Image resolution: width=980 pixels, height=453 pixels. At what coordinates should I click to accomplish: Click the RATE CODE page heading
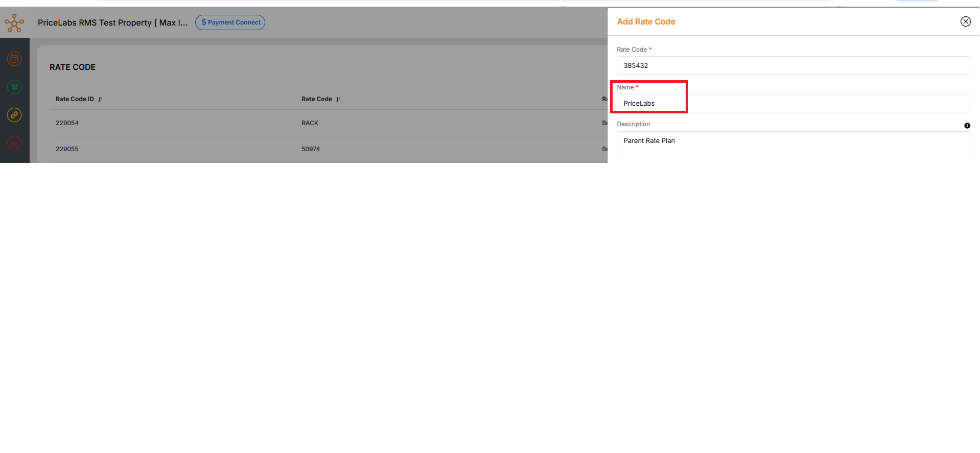73,67
